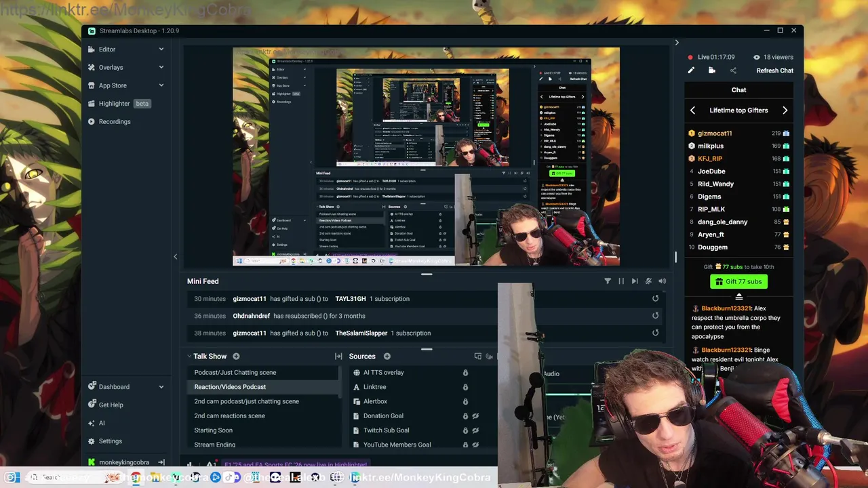Show previous gifters leaderboard with left arrow
The image size is (868, 488).
pos(692,110)
